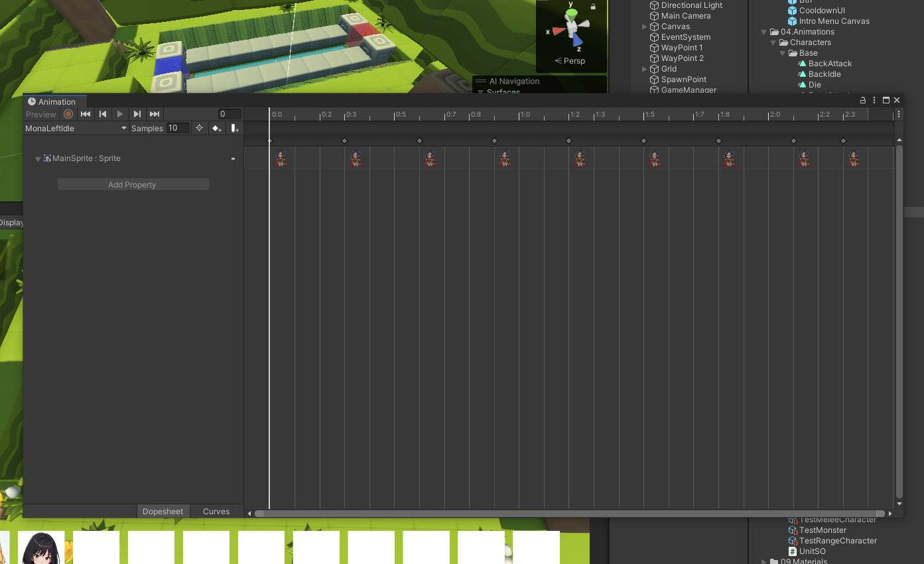Viewport: 924px width, 564px height.
Task: Select the sprite keyframe thumbnail at 1:2
Action: (580, 158)
